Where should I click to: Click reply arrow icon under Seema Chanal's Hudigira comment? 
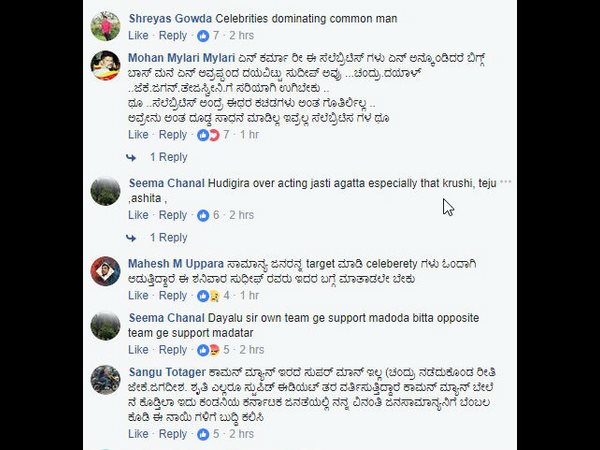131,238
